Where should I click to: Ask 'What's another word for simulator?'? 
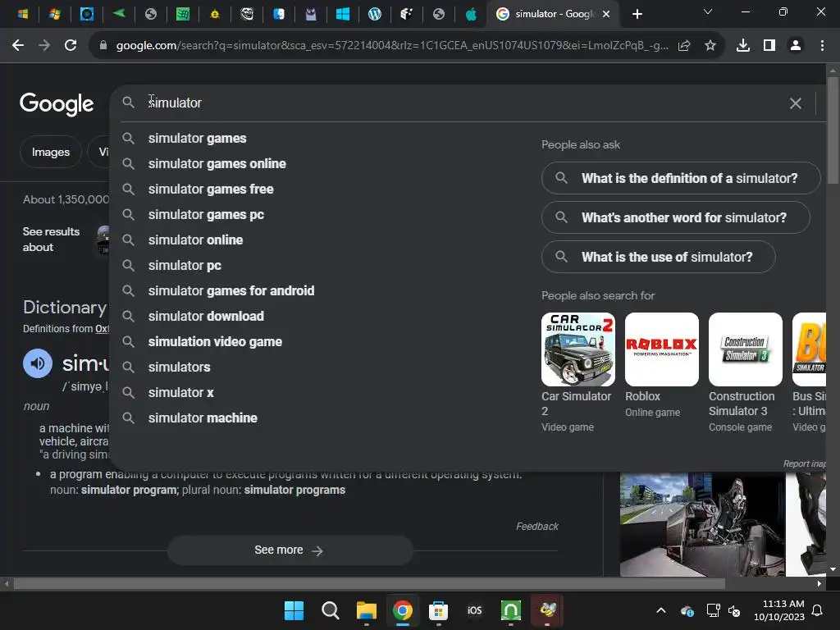(676, 217)
